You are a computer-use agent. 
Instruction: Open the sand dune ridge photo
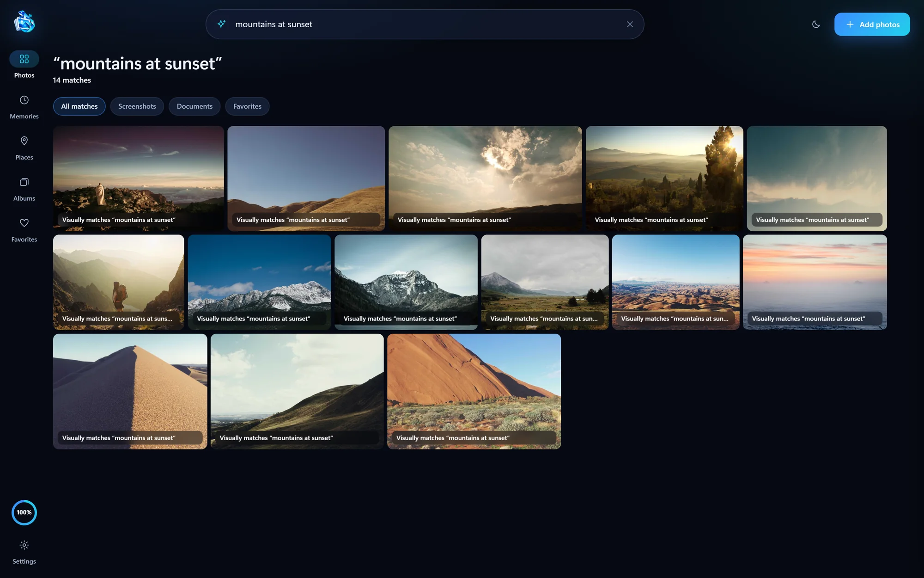tap(130, 391)
